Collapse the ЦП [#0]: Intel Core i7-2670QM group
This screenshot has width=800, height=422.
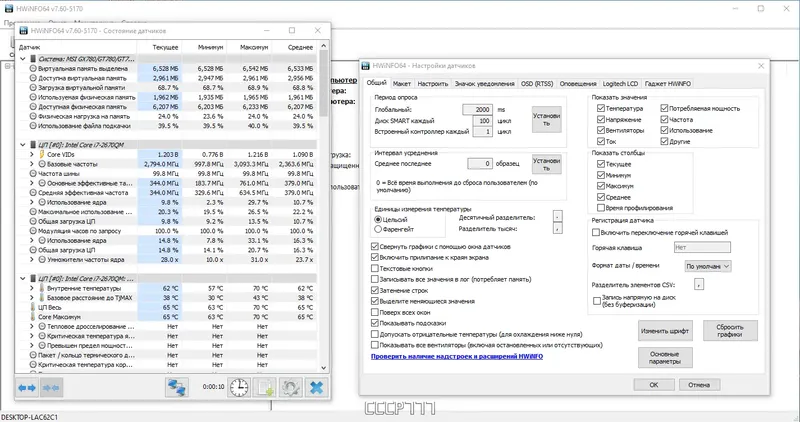click(22, 145)
